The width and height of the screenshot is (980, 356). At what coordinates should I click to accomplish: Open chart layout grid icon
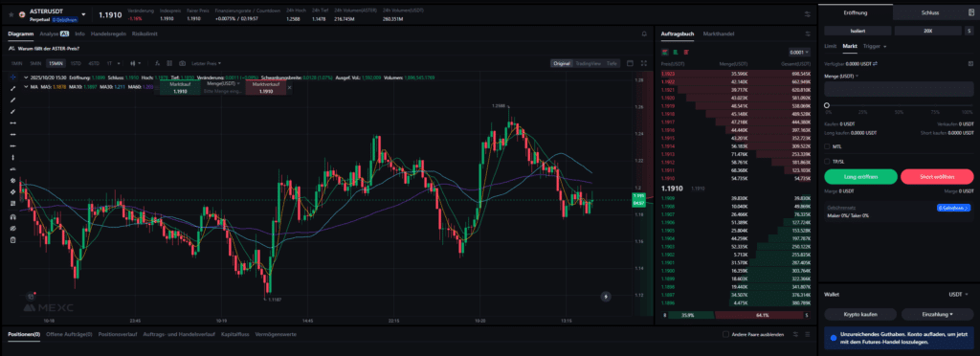[x=169, y=63]
